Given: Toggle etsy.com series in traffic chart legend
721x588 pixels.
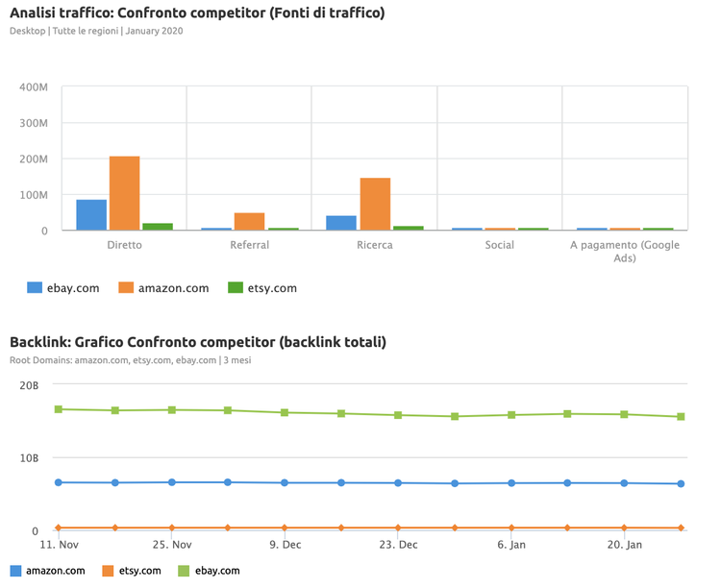Looking at the screenshot, I should tap(262, 288).
